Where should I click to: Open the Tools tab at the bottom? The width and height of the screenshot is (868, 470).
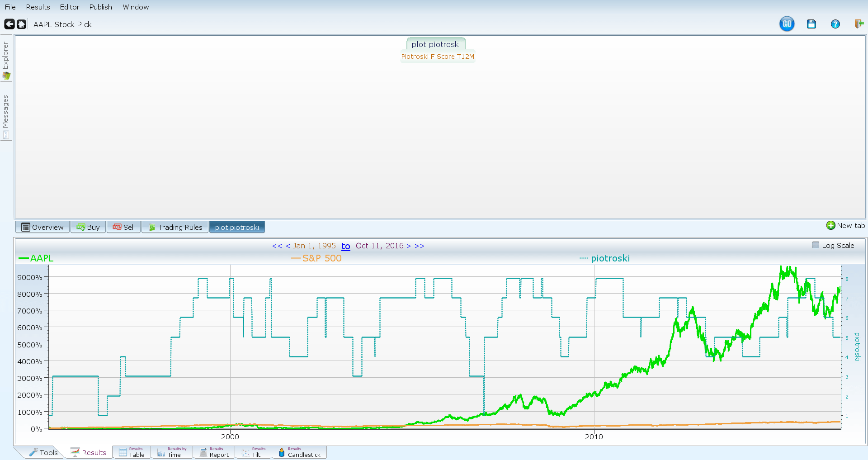pos(43,452)
